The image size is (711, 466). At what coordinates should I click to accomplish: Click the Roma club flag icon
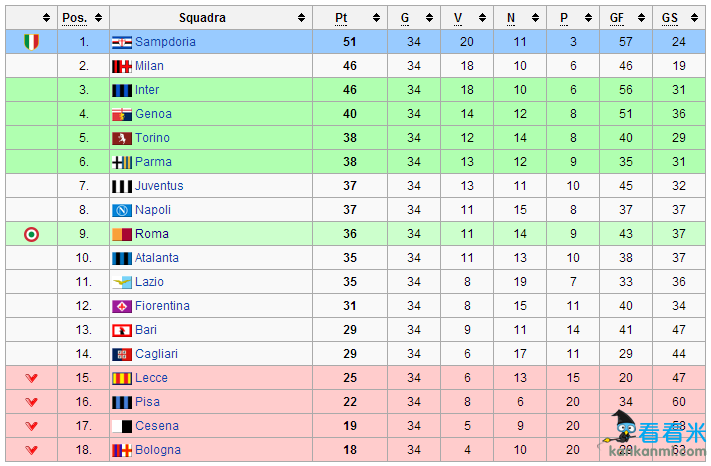[121, 234]
